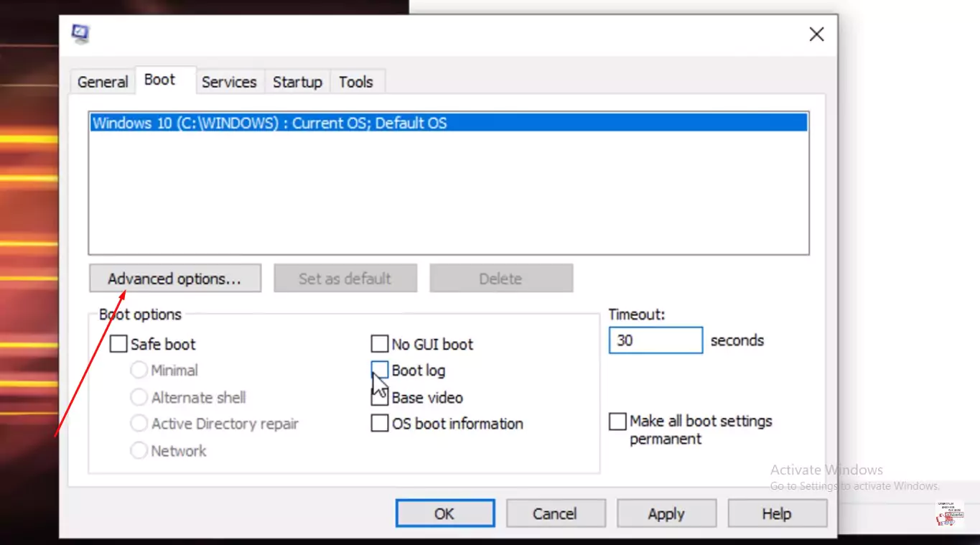Image resolution: width=980 pixels, height=545 pixels.
Task: Open Help for System Configuration
Action: 777,513
